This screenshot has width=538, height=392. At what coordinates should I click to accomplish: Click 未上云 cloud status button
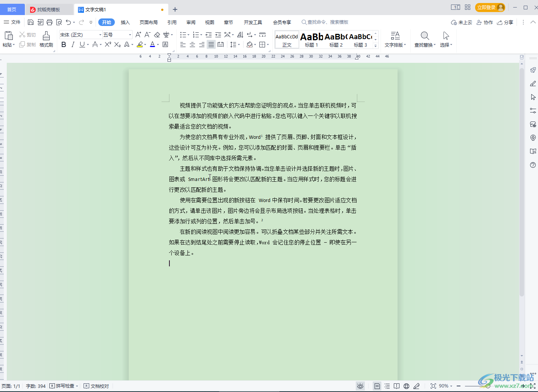[462, 22]
